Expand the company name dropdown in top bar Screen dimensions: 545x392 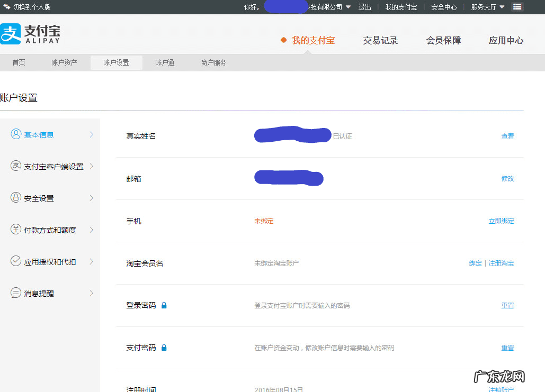coord(348,7)
